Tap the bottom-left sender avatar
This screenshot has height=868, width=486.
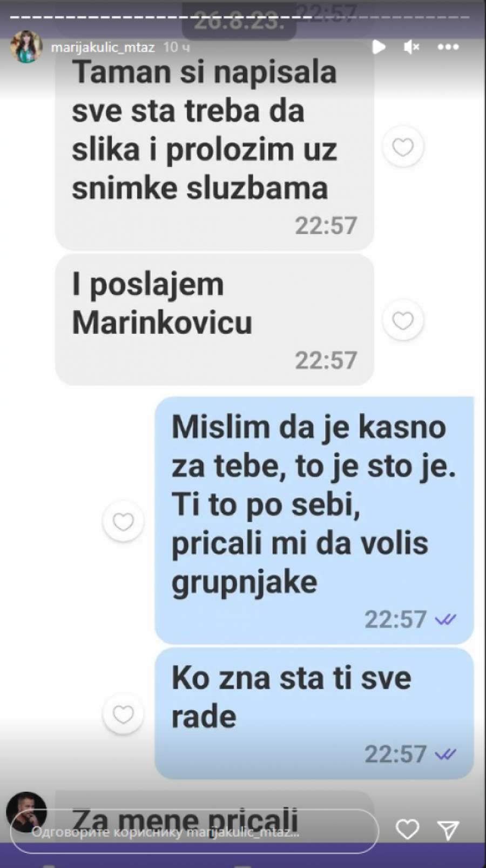(x=26, y=812)
